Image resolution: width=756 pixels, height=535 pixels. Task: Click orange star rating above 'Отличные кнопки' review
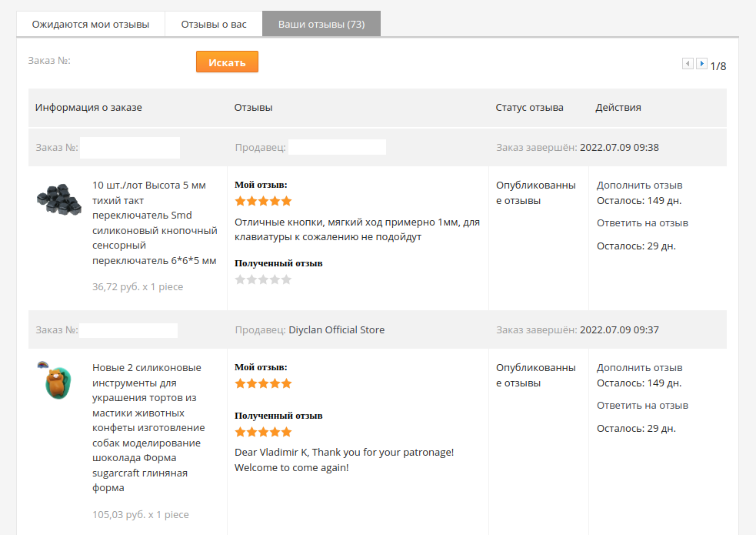(263, 201)
